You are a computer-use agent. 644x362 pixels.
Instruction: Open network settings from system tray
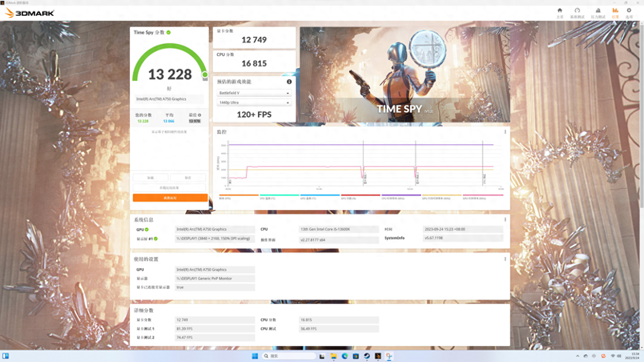click(x=613, y=356)
